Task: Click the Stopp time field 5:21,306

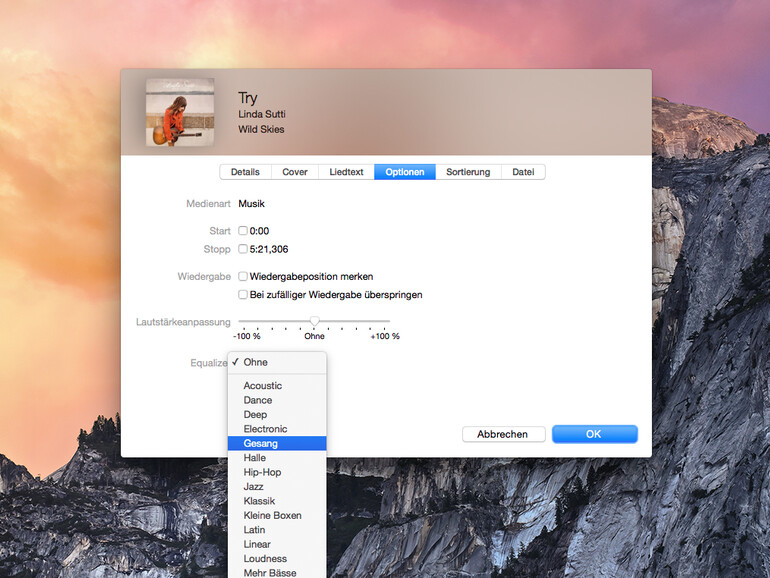Action: [x=269, y=249]
